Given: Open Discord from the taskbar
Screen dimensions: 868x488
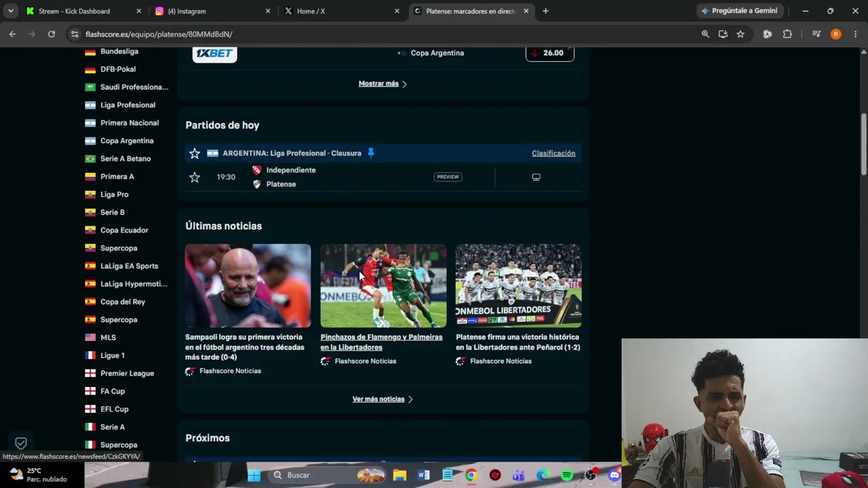Looking at the screenshot, I should tap(614, 475).
